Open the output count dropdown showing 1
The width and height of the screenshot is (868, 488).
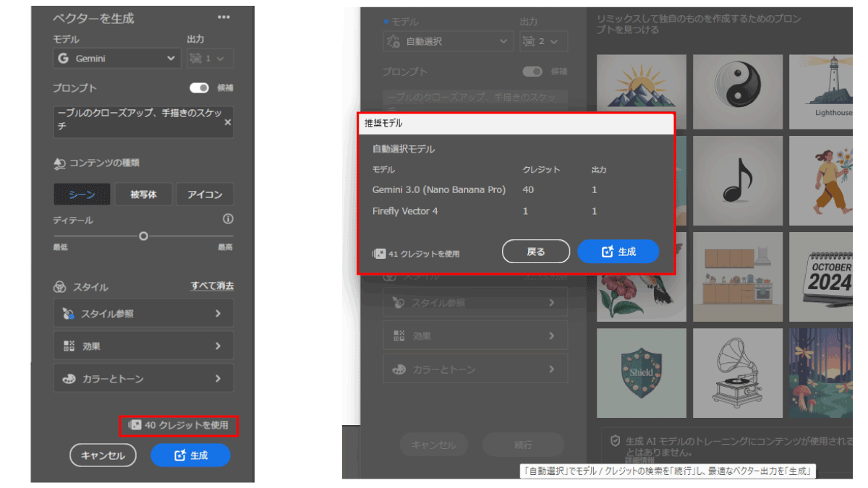point(210,59)
